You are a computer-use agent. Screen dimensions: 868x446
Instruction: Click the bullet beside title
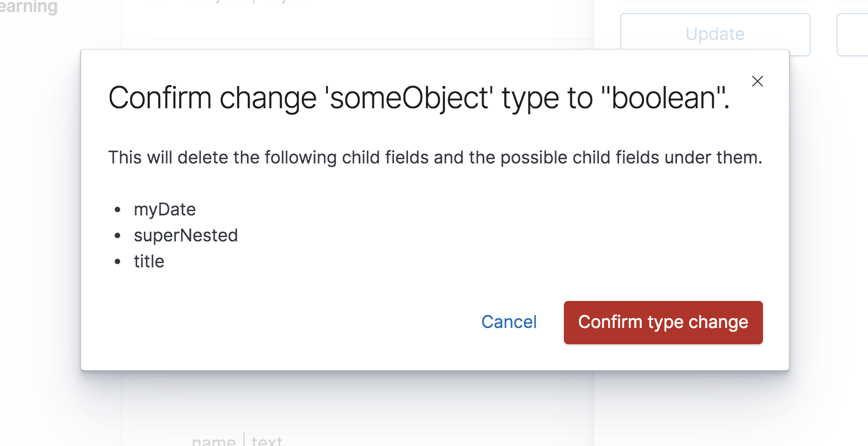pos(117,261)
